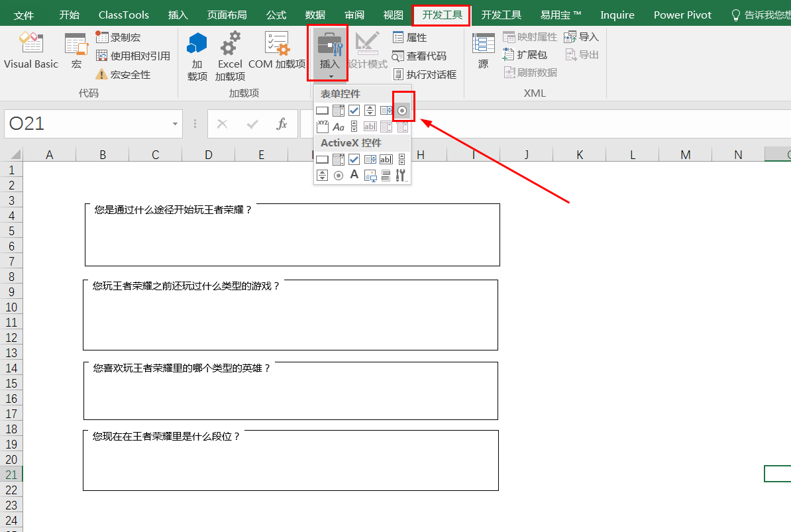Select the form control List Box
This screenshot has height=532, width=791.
coord(386,111)
